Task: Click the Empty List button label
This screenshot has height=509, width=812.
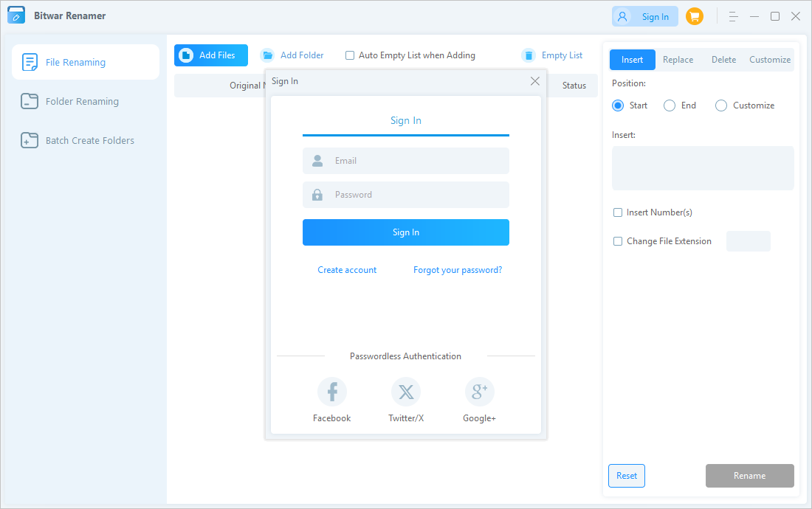Action: (x=562, y=55)
